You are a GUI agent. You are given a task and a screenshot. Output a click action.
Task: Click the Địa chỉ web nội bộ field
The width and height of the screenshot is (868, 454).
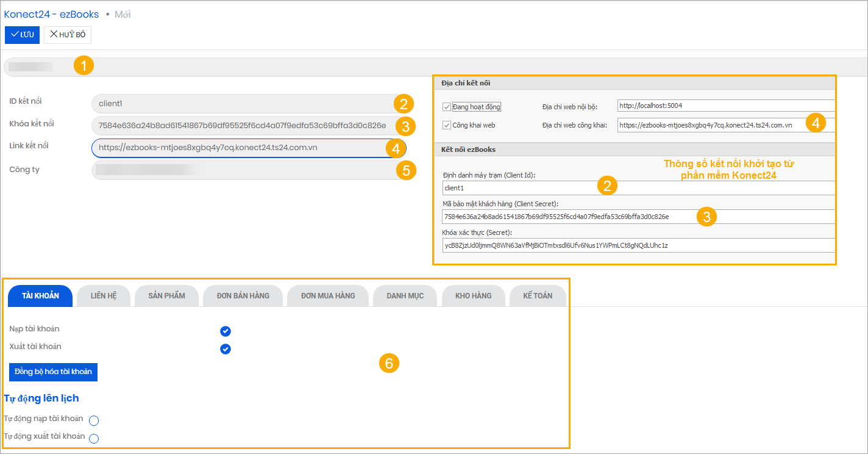[x=726, y=106]
